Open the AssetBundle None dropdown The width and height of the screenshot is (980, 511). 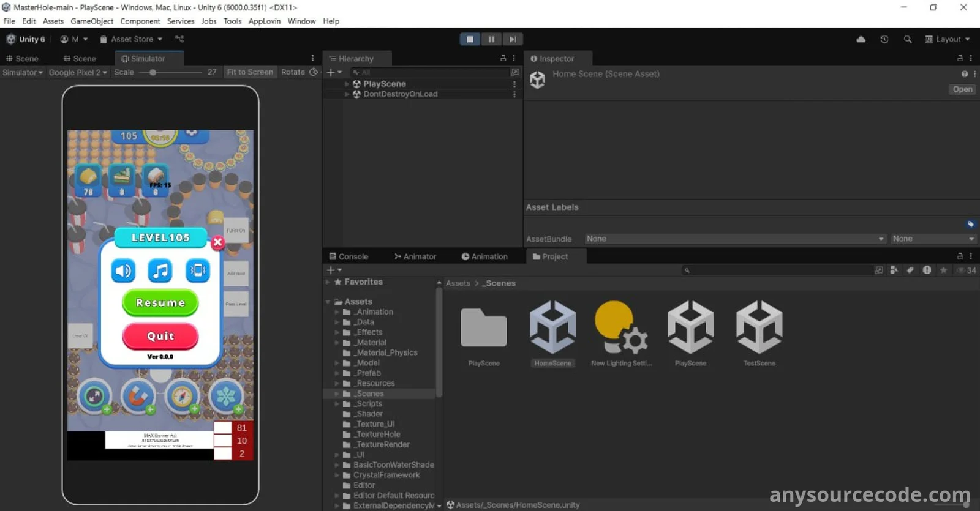734,239
